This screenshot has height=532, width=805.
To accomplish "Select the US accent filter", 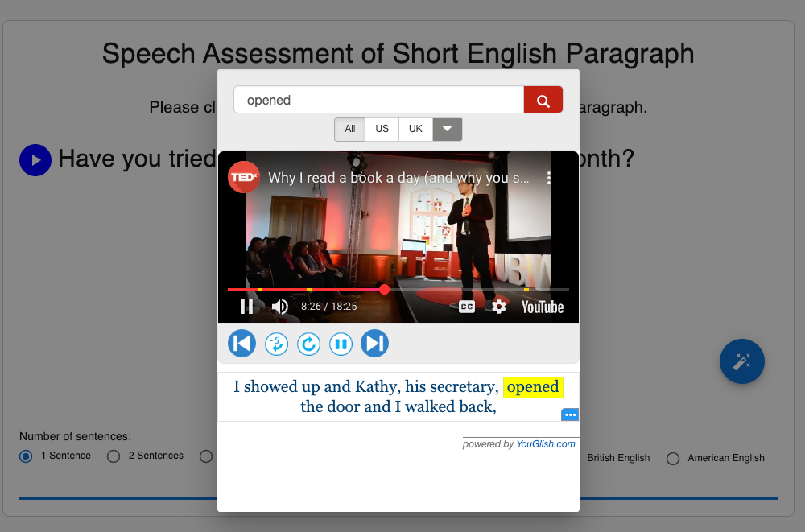I will (382, 129).
